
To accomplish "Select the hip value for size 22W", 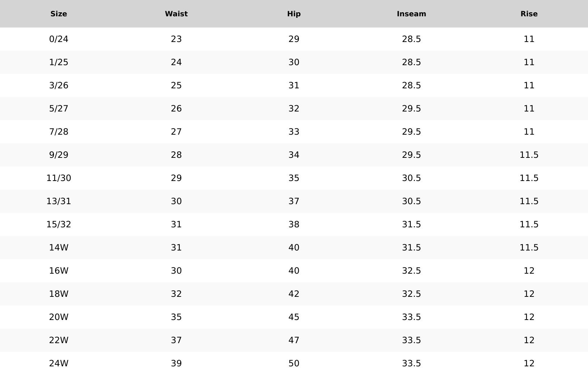I will [x=294, y=340].
